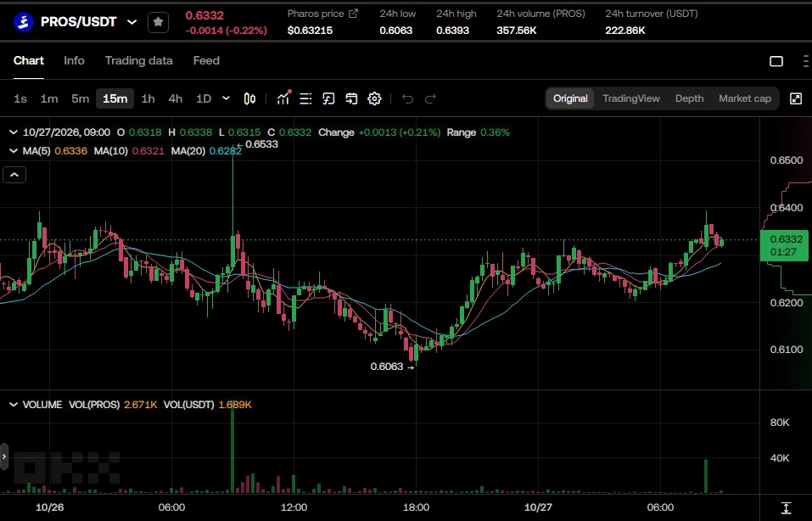Open the PROS/USDT pair dropdown
The image size is (812, 521).
(132, 22)
